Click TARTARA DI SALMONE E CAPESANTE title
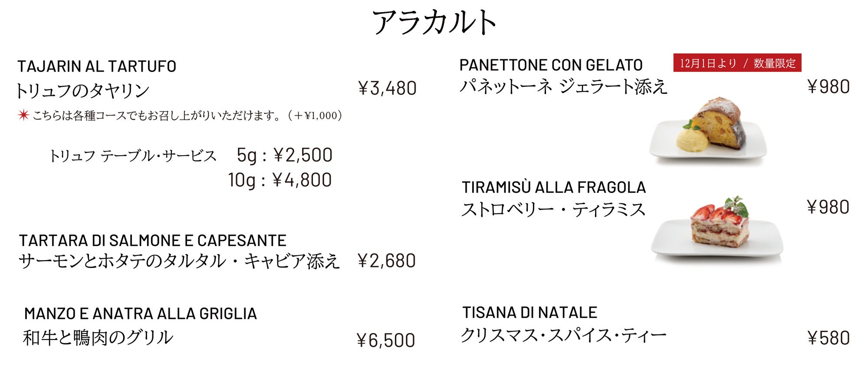This screenshot has width=868, height=375. [x=153, y=241]
